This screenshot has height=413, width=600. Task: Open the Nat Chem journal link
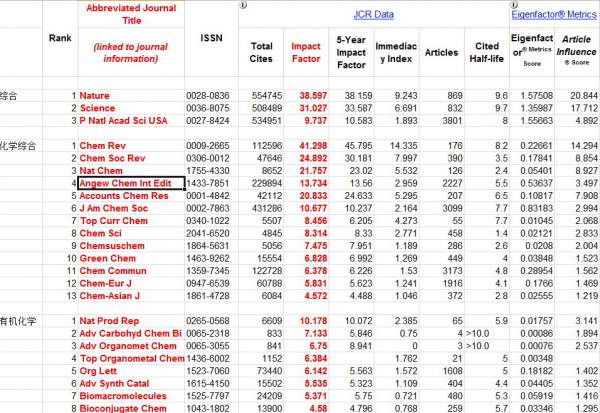point(101,171)
